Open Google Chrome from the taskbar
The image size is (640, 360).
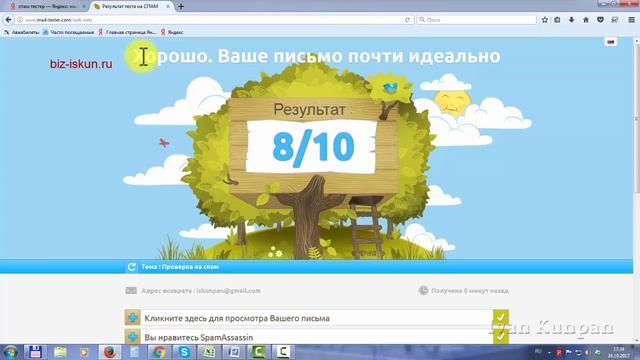(159, 352)
